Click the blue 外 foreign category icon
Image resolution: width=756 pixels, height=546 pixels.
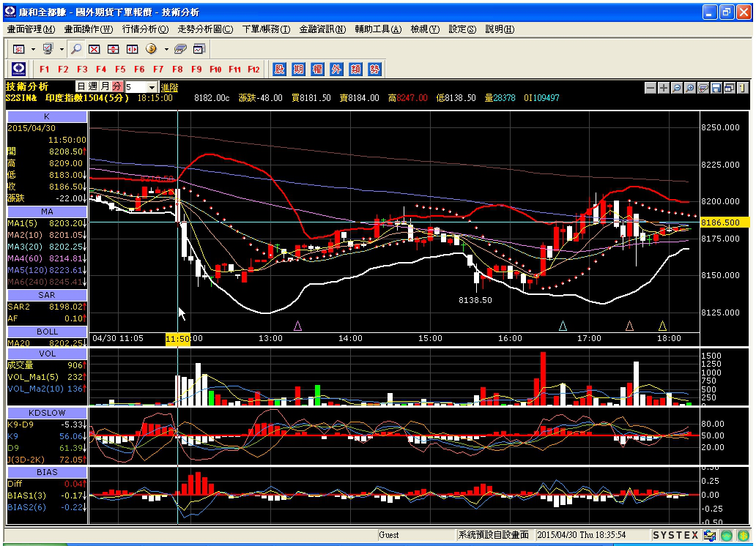tap(336, 69)
